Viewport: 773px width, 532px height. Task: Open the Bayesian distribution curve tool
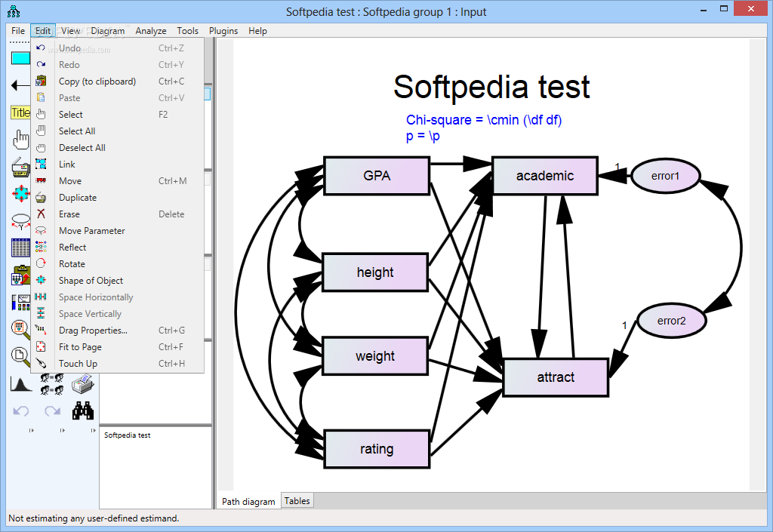tap(20, 384)
